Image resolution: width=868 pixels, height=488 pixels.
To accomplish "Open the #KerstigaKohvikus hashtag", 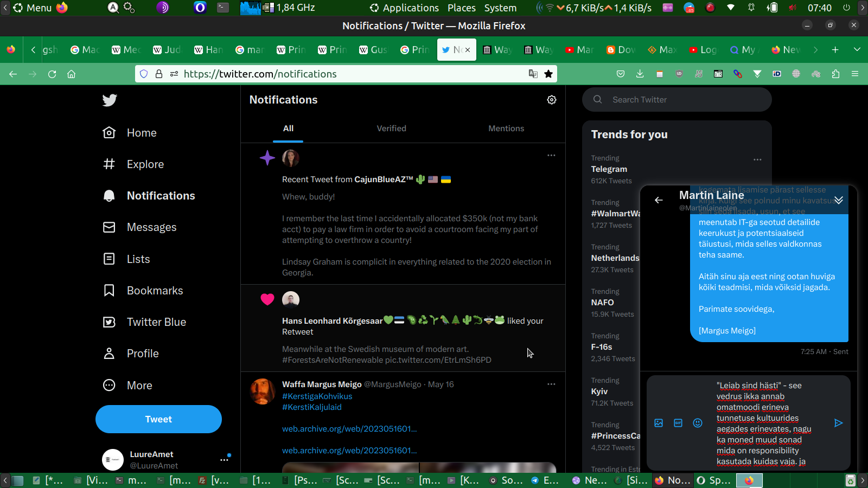I will point(317,396).
